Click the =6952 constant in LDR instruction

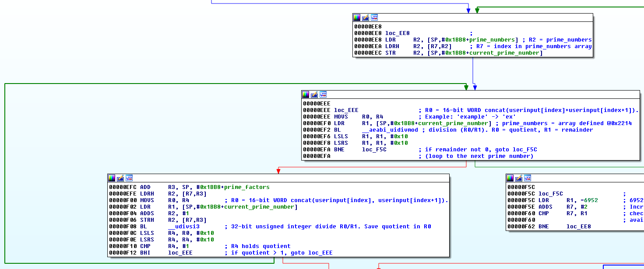(x=589, y=200)
